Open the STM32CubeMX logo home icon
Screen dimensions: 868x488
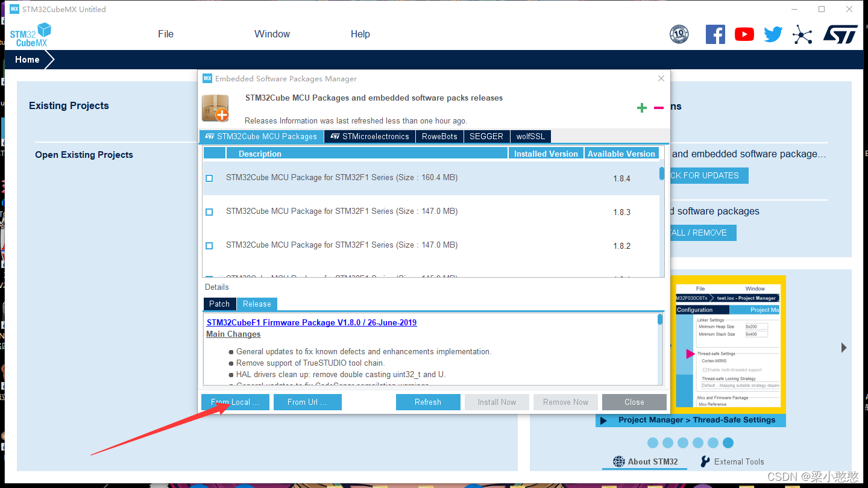pos(30,34)
